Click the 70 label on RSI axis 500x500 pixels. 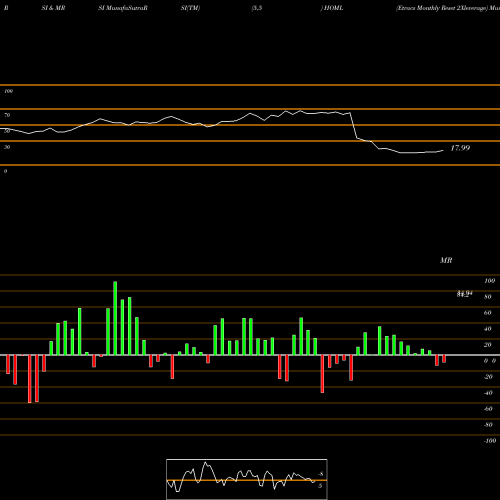(x=7, y=115)
